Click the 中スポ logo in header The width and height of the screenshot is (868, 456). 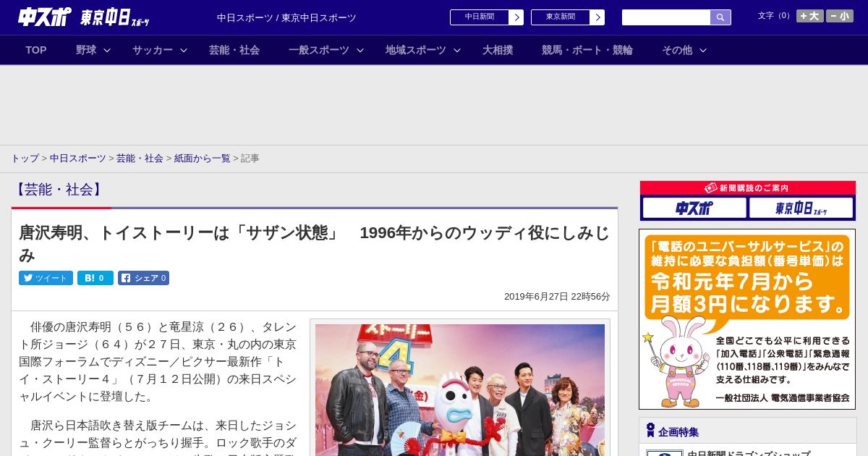click(x=45, y=17)
